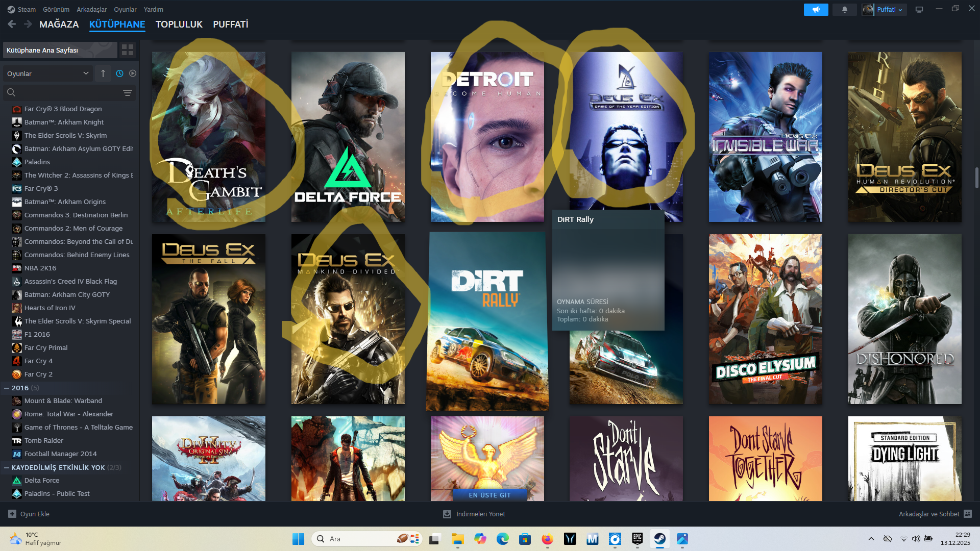Open the collections grid view icon
The height and width of the screenshot is (551, 980).
pyautogui.click(x=127, y=50)
